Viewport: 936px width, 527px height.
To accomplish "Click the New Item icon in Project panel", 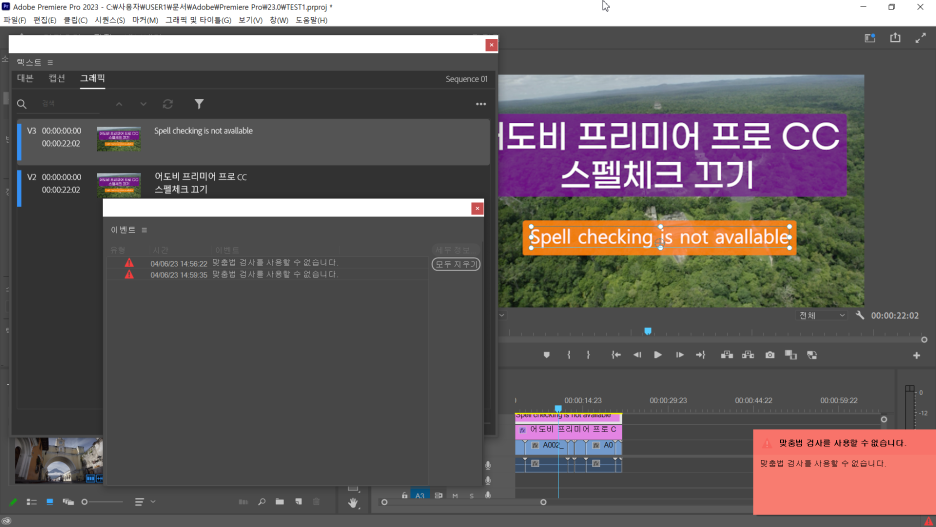I will (298, 502).
